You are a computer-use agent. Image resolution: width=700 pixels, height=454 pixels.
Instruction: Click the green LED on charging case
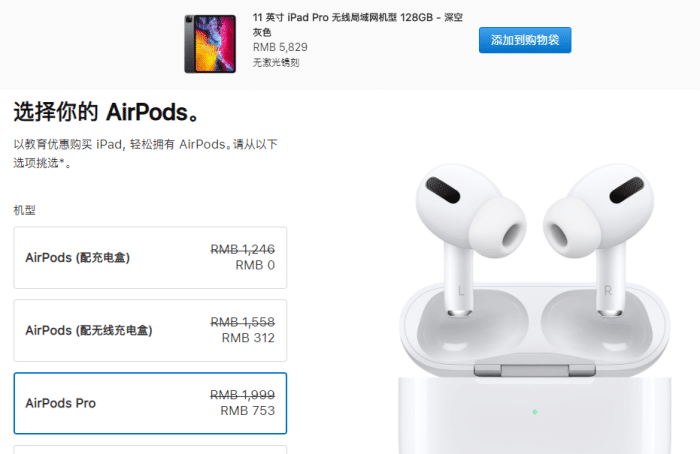pos(534,412)
